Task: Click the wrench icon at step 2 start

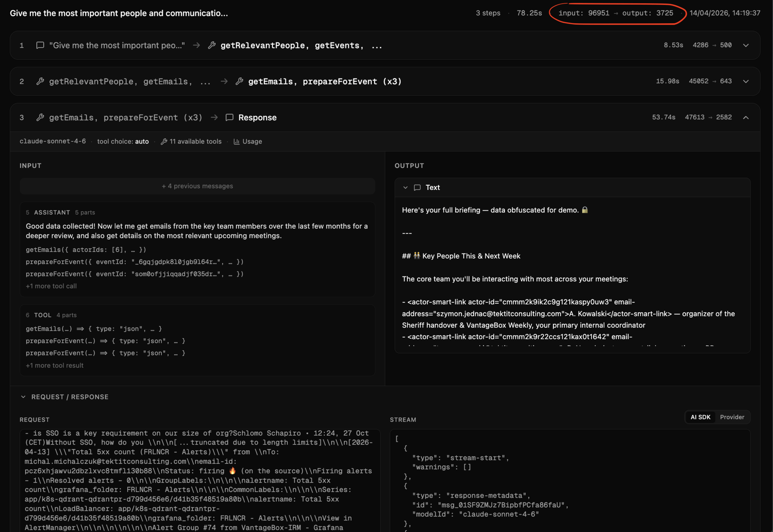Action: pyautogui.click(x=40, y=81)
